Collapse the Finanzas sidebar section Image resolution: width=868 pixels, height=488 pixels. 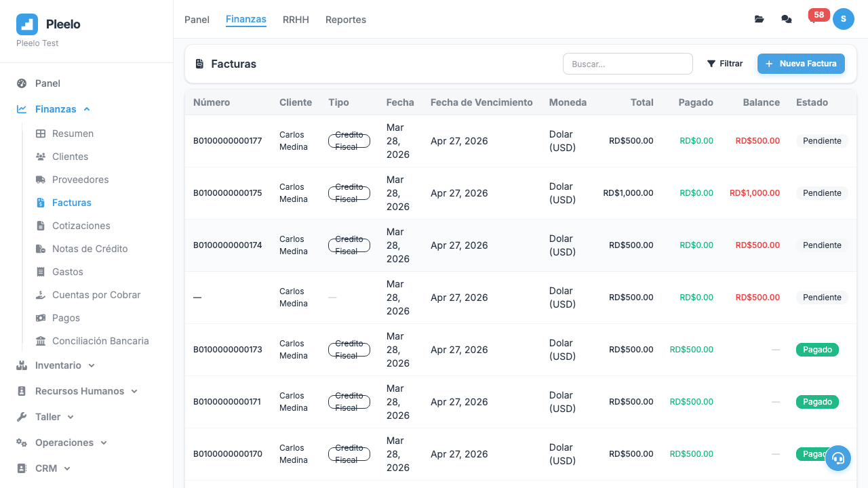[x=56, y=109]
